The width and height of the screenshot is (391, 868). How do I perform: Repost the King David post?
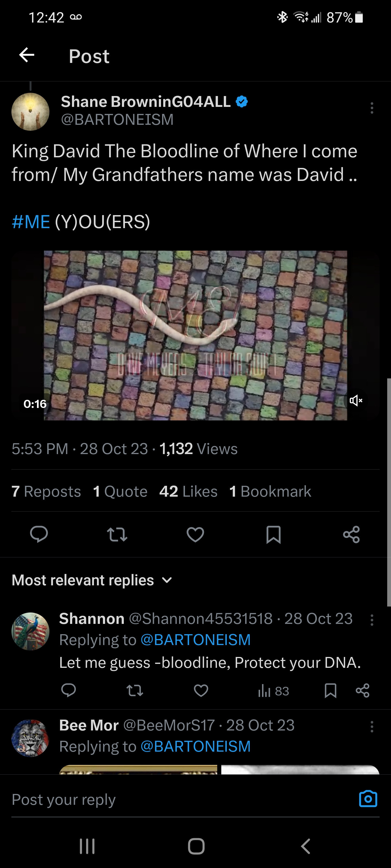(x=117, y=534)
